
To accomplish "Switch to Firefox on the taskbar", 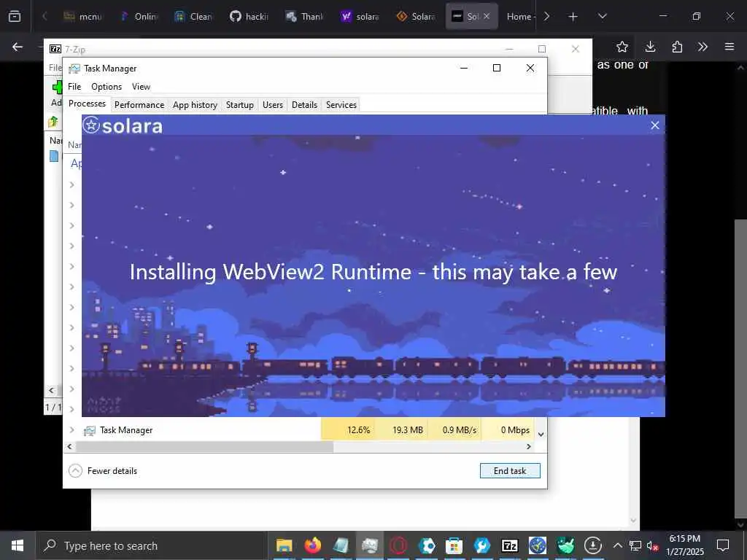I will coord(313,545).
